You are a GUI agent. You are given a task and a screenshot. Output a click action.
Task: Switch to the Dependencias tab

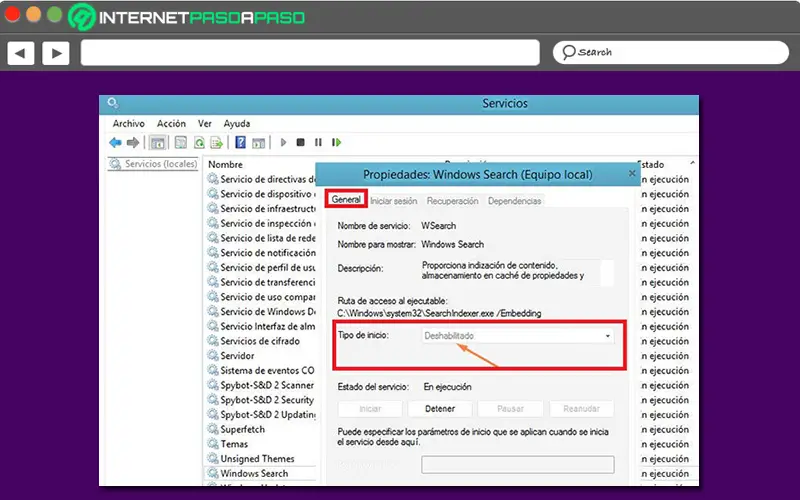[514, 201]
